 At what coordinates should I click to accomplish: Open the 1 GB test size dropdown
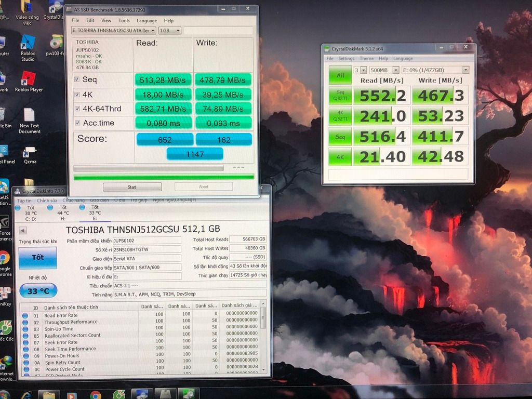(x=170, y=31)
